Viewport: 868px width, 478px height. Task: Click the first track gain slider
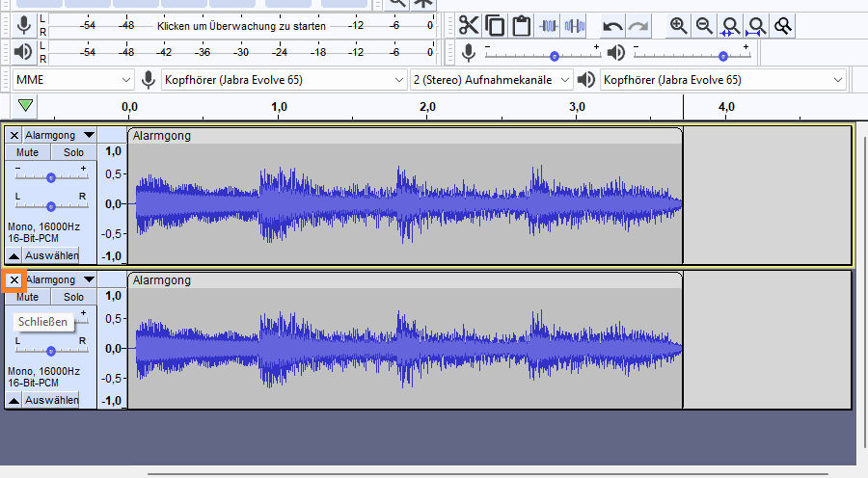51,176
